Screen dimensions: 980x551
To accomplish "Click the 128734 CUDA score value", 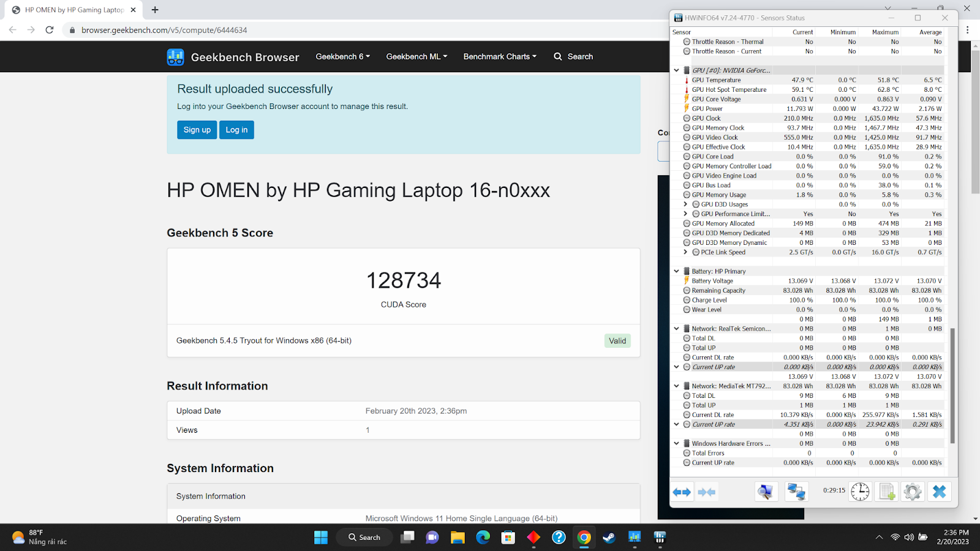I will 404,280.
